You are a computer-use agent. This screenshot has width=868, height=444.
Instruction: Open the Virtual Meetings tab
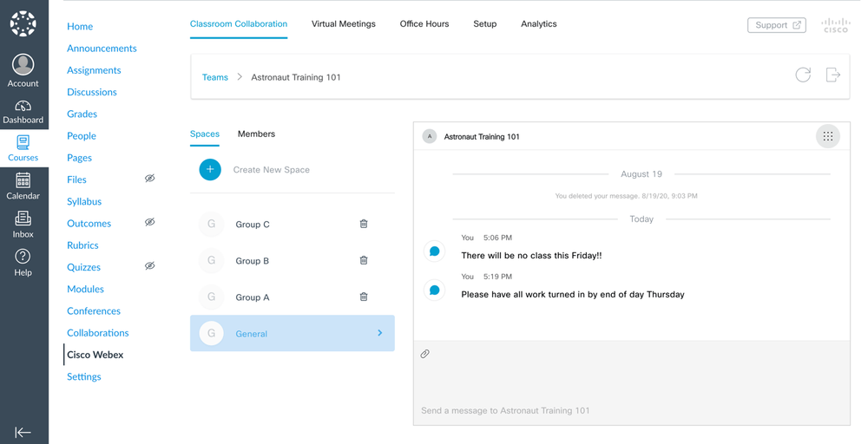pyautogui.click(x=344, y=24)
